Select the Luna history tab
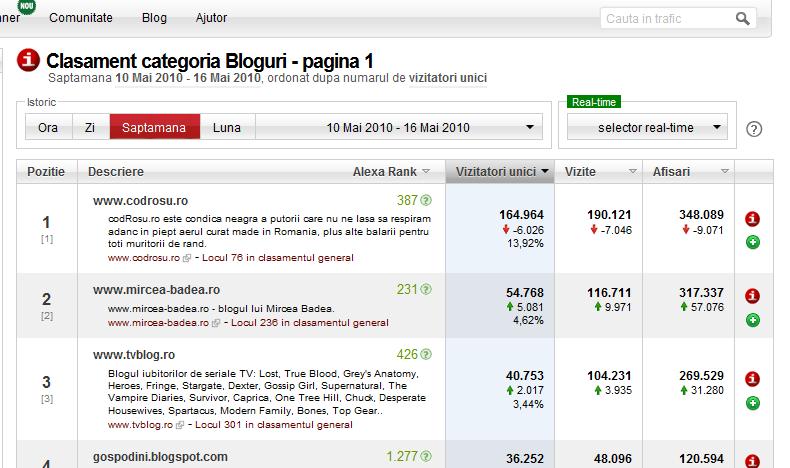This screenshot has height=468, width=790. click(227, 127)
